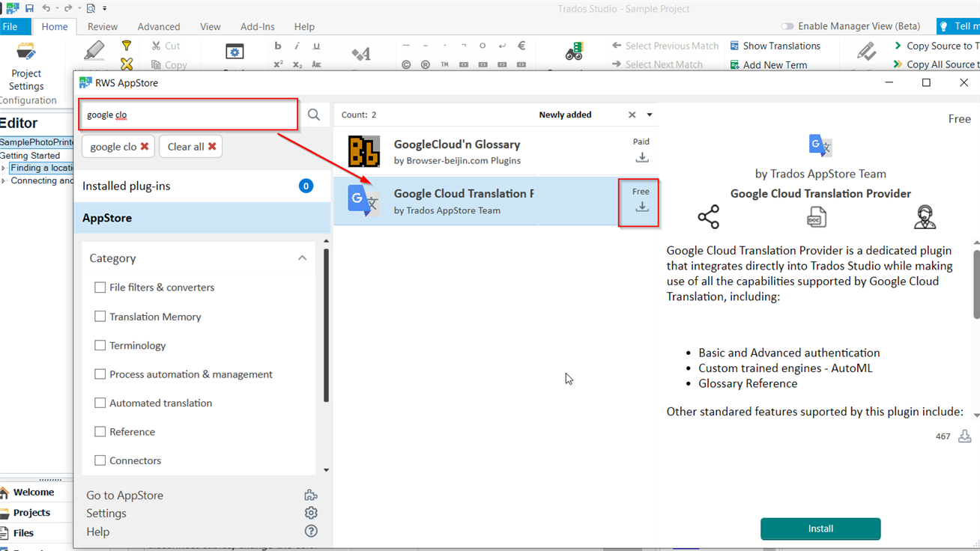
Task: Toggle Enable Manager View (Beta) switch
Action: [x=787, y=26]
